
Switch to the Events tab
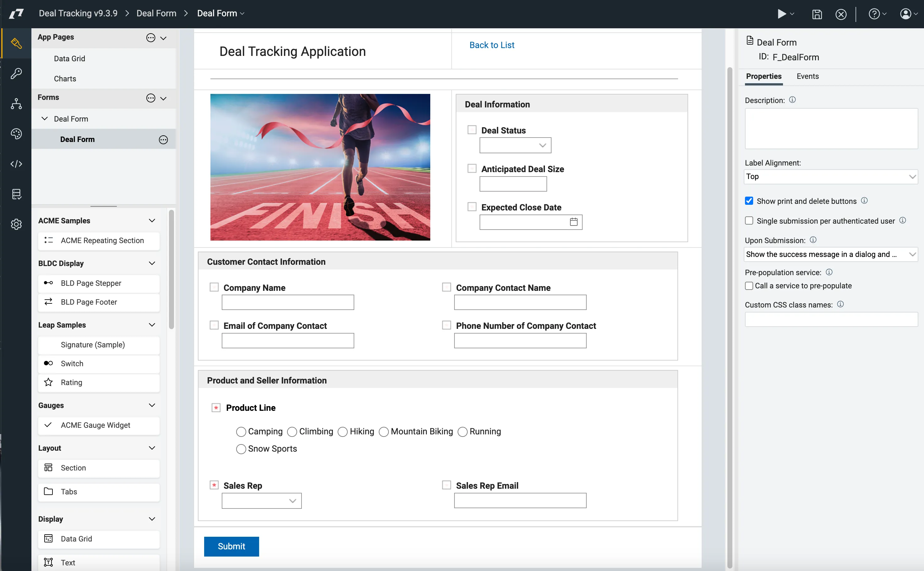point(807,76)
